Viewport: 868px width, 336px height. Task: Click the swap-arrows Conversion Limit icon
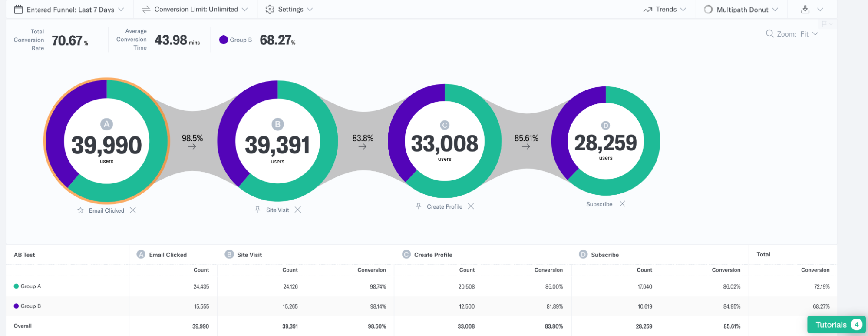tap(146, 10)
